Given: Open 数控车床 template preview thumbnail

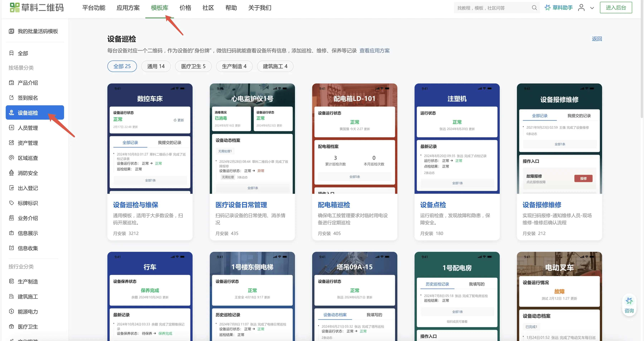Looking at the screenshot, I should (x=150, y=139).
